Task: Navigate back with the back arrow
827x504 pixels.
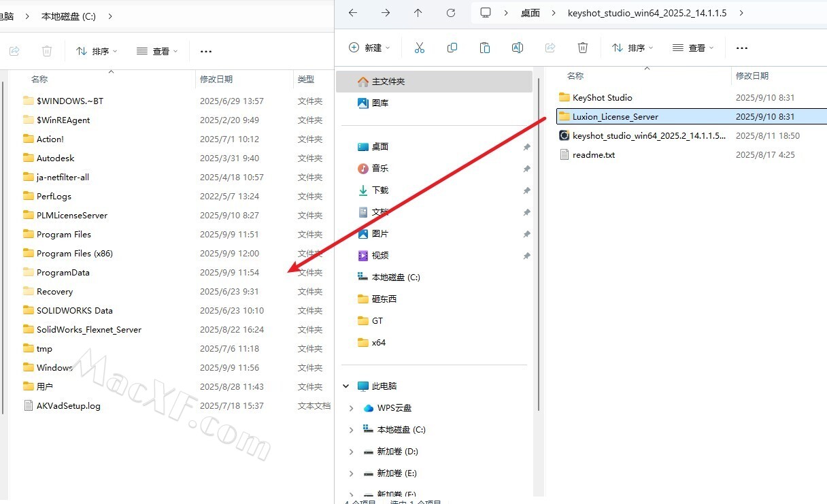Action: point(352,13)
